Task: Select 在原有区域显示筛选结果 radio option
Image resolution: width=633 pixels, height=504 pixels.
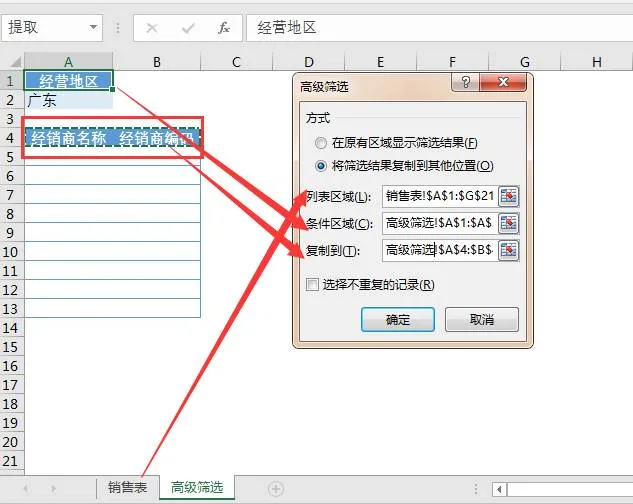Action: 321,143
